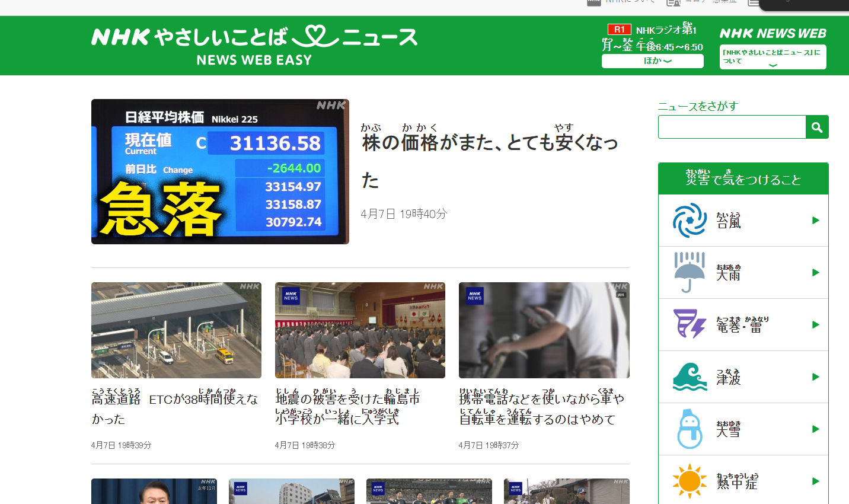The image size is (849, 504).
Task: Open arrow on 熱中症 row
Action: pyautogui.click(x=816, y=481)
